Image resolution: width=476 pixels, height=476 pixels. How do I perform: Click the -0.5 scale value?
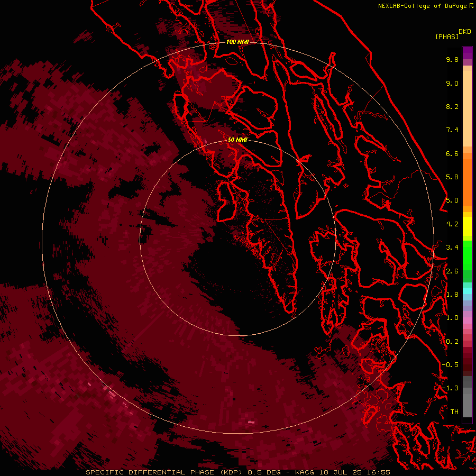450,365
